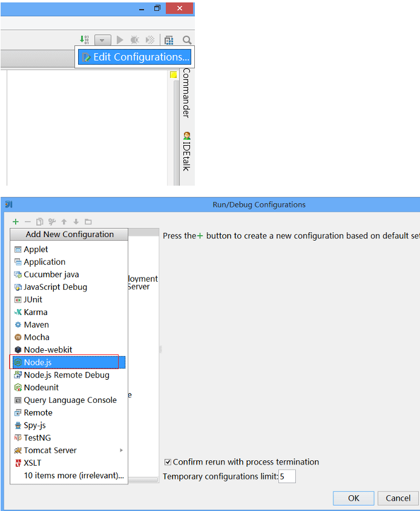
Task: Select Maven configuration type
Action: pos(69,325)
